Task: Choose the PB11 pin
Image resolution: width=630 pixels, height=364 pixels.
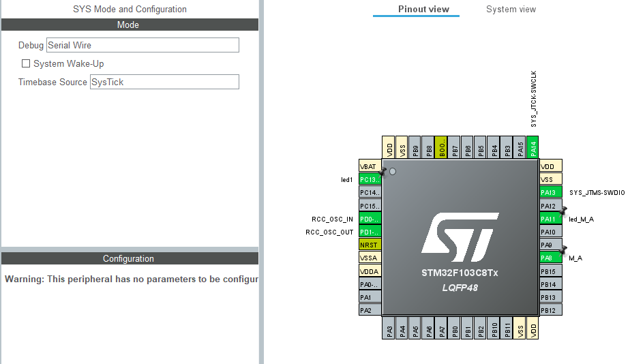Action: click(x=507, y=328)
